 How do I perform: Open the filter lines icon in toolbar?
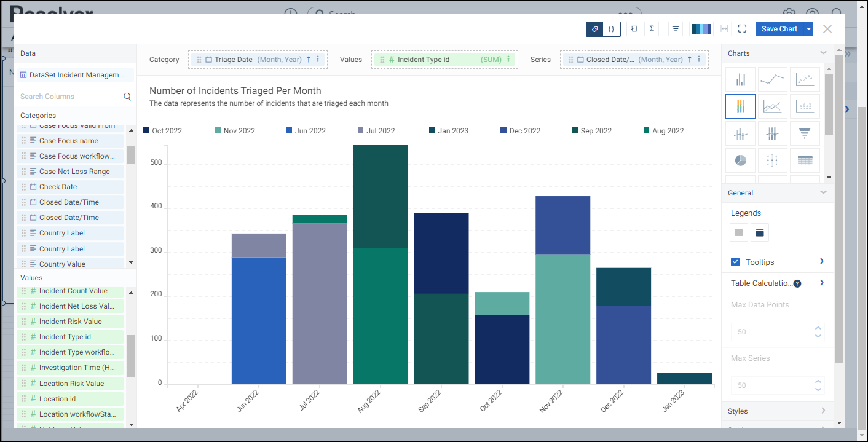click(x=676, y=29)
